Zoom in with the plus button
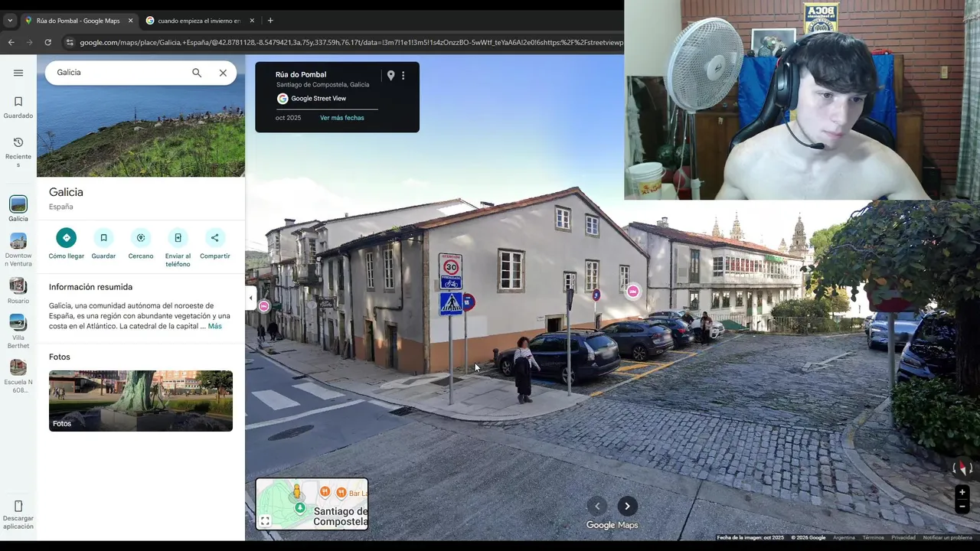This screenshot has width=980, height=551. (962, 492)
